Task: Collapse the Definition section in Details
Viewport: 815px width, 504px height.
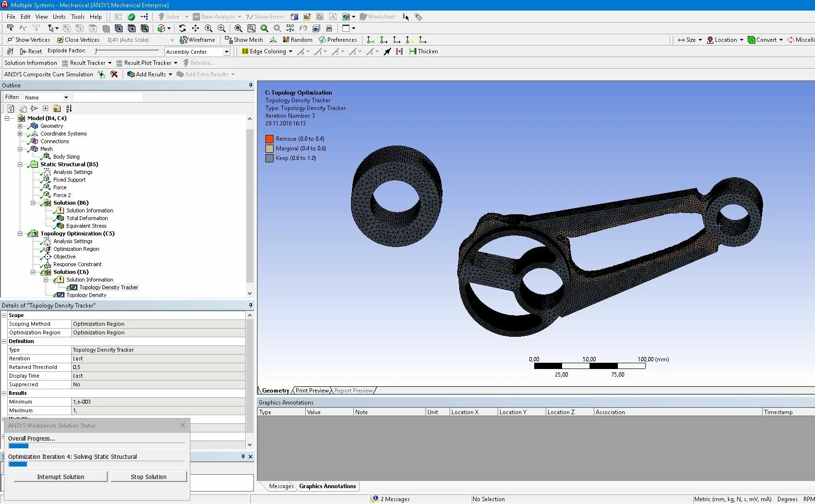Action: (4, 341)
